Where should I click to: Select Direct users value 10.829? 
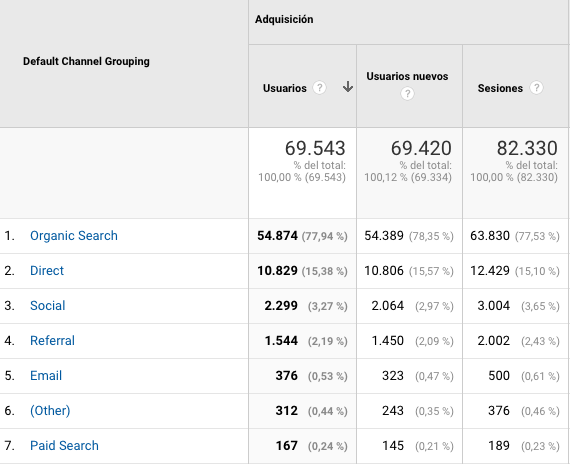pyautogui.click(x=277, y=270)
